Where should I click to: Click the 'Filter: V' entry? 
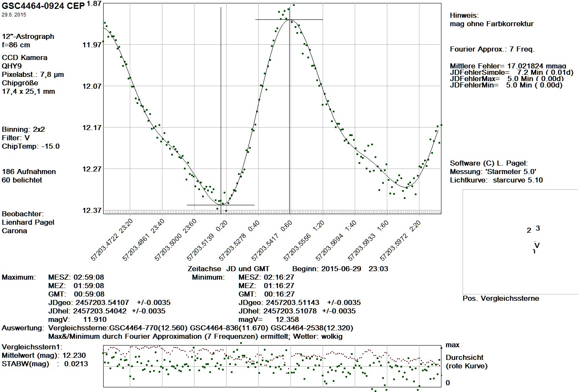click(16, 138)
